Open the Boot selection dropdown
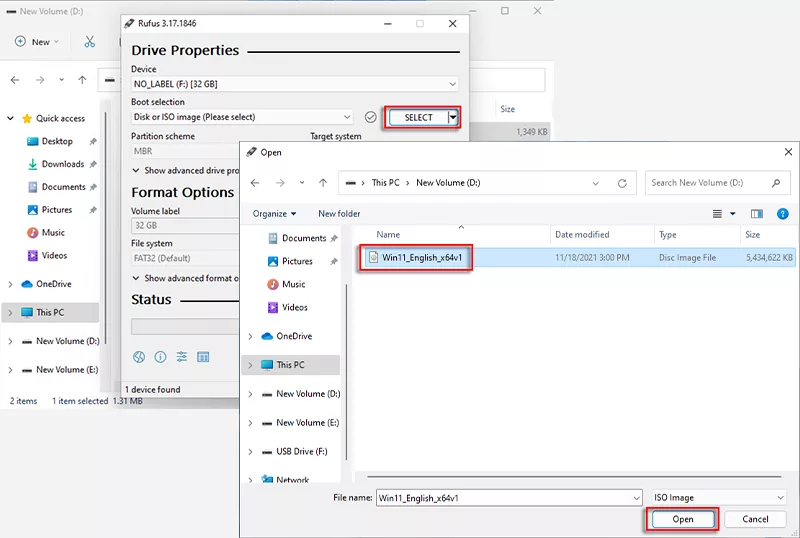Screen dimensions: 800x538 coord(347,117)
